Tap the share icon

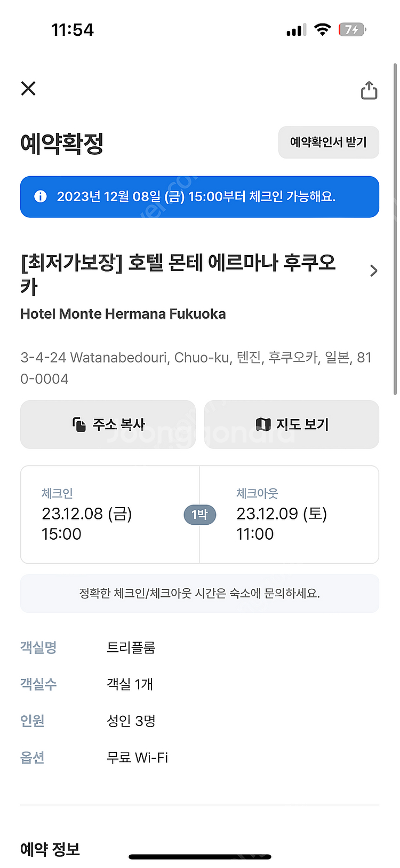(369, 90)
